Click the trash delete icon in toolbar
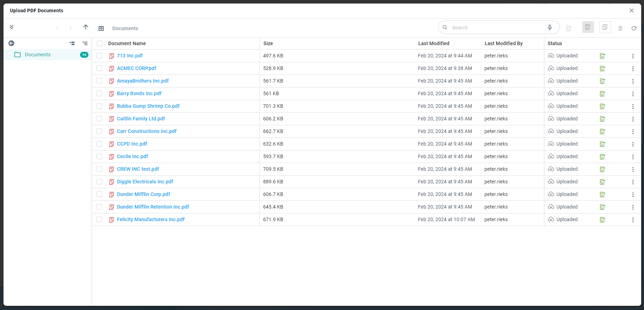Image resolution: width=644 pixels, height=310 pixels. coord(620,28)
